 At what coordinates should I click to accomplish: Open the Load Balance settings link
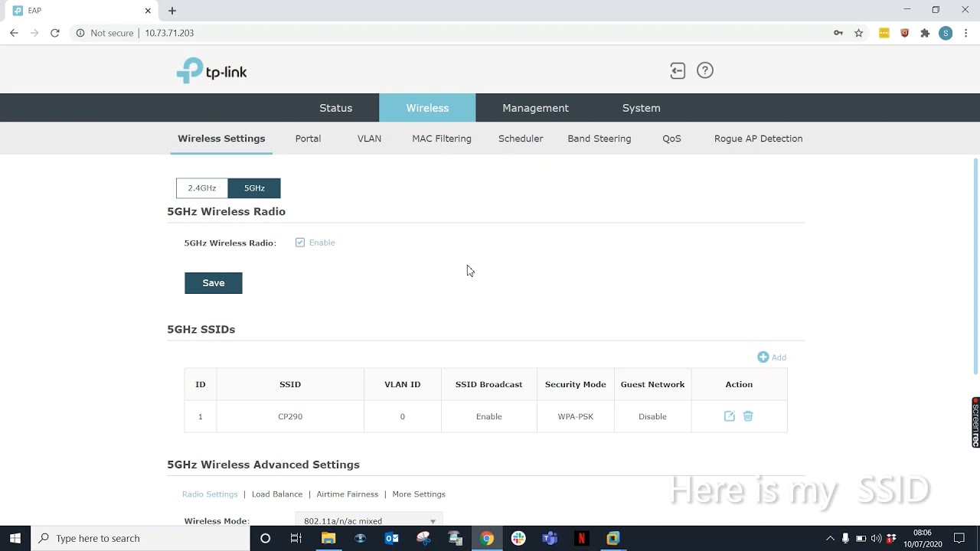(x=277, y=494)
